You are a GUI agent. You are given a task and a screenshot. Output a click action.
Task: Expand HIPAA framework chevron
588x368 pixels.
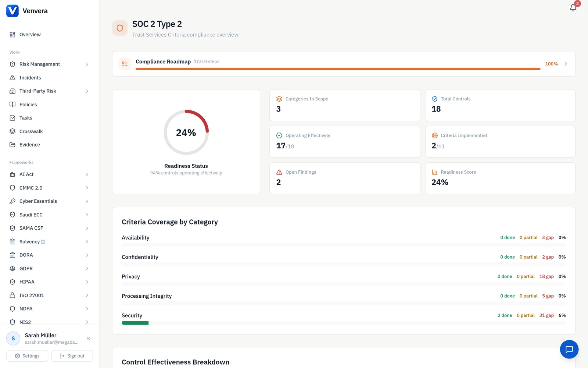(87, 282)
